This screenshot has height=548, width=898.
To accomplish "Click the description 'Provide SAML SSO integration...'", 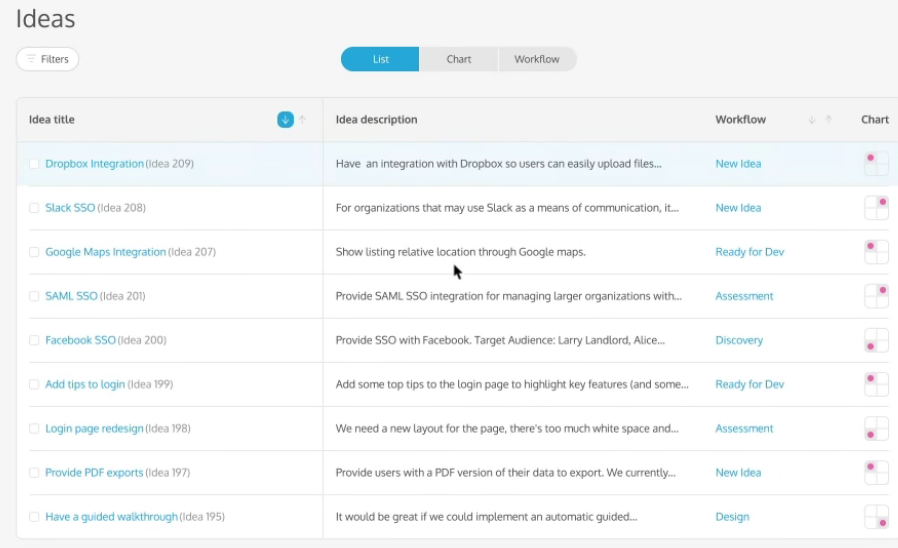I will coord(509,296).
